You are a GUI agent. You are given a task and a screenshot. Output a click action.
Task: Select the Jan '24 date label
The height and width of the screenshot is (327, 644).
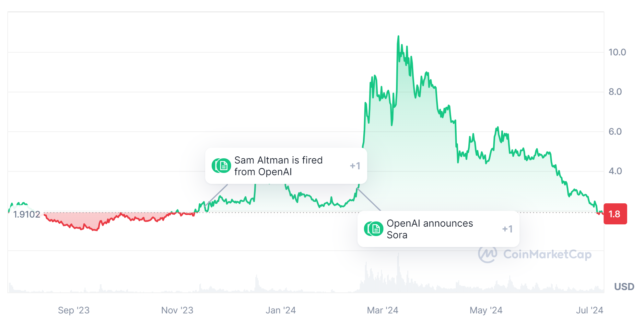click(x=281, y=310)
